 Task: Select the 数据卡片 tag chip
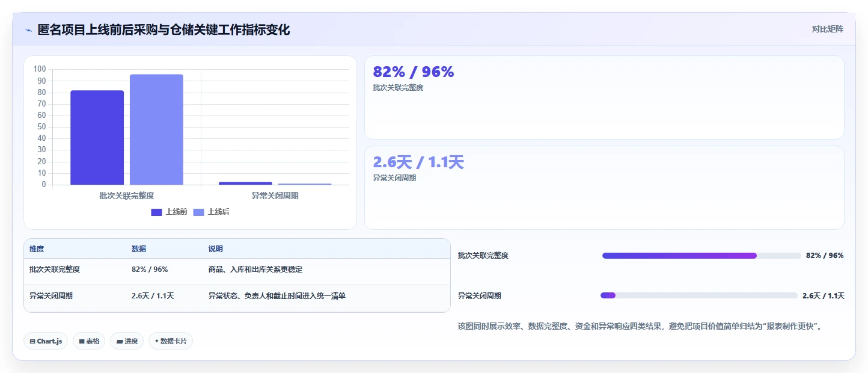(x=171, y=341)
